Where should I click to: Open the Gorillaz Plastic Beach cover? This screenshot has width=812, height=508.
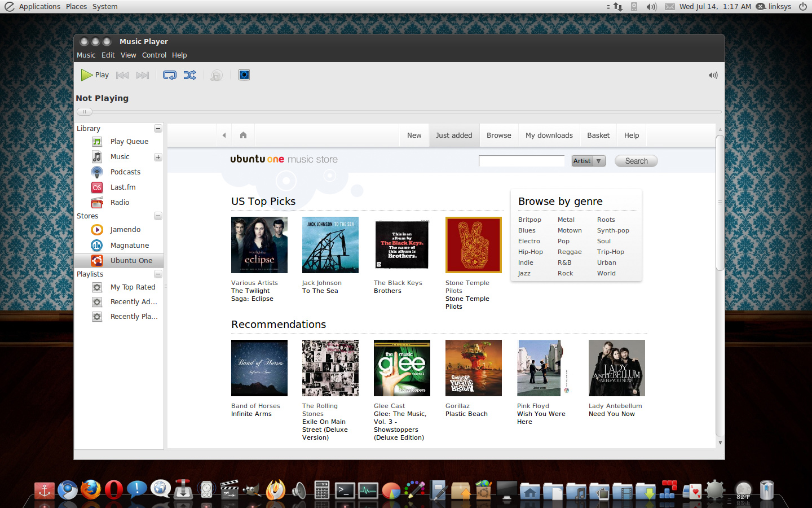click(x=474, y=368)
